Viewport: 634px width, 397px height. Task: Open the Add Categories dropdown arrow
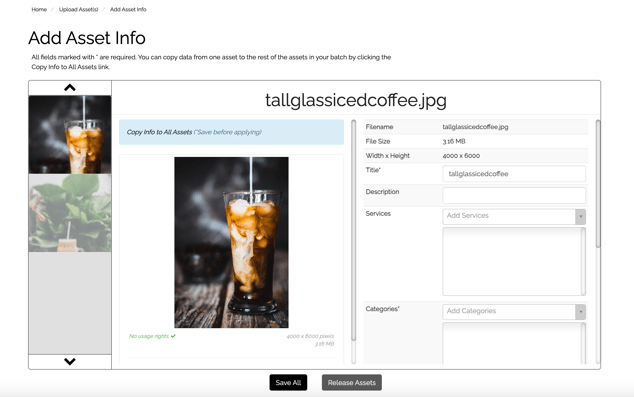pyautogui.click(x=581, y=312)
